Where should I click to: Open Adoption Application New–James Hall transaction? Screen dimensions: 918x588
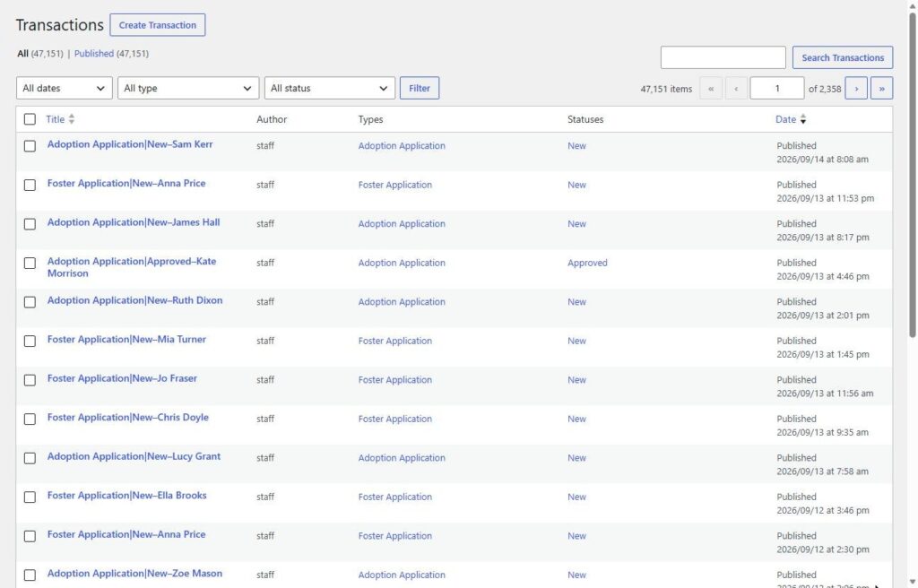tap(134, 222)
